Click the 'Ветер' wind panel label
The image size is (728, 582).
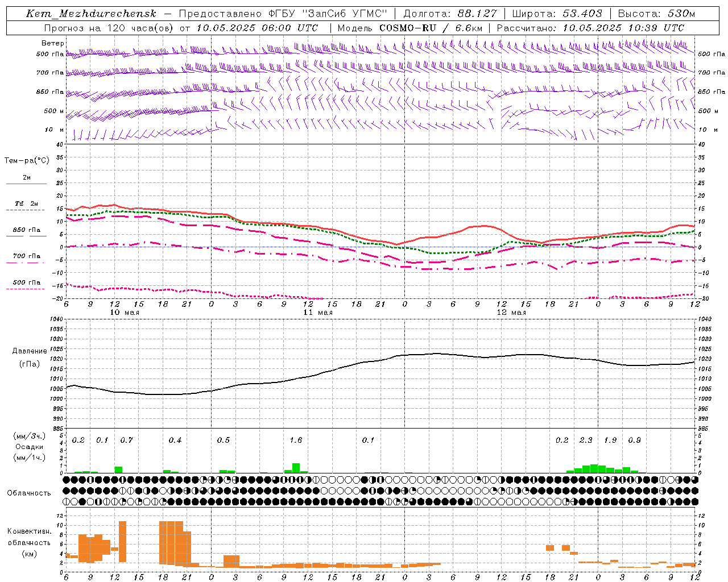coord(52,43)
